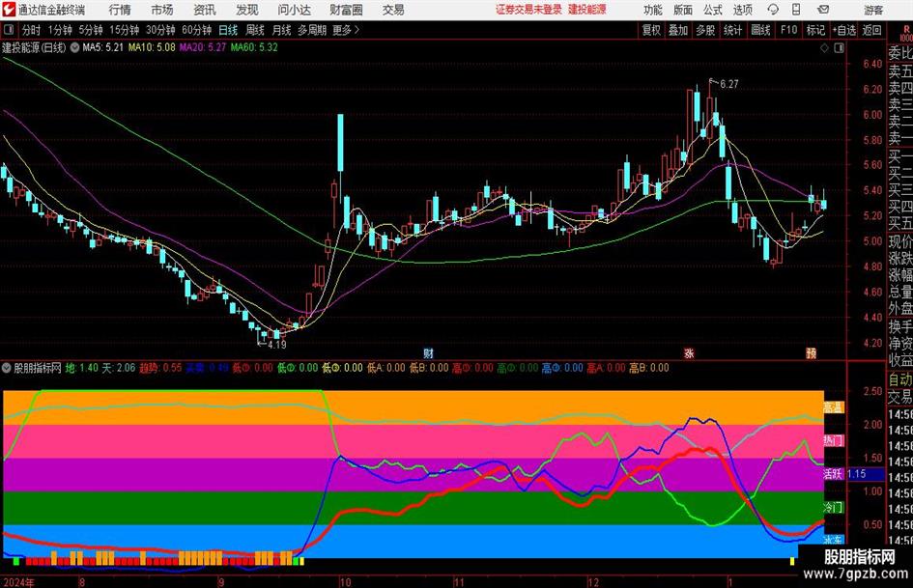Click the 画线 drawing button
Viewport: 913px width, 588px height.
(x=760, y=30)
